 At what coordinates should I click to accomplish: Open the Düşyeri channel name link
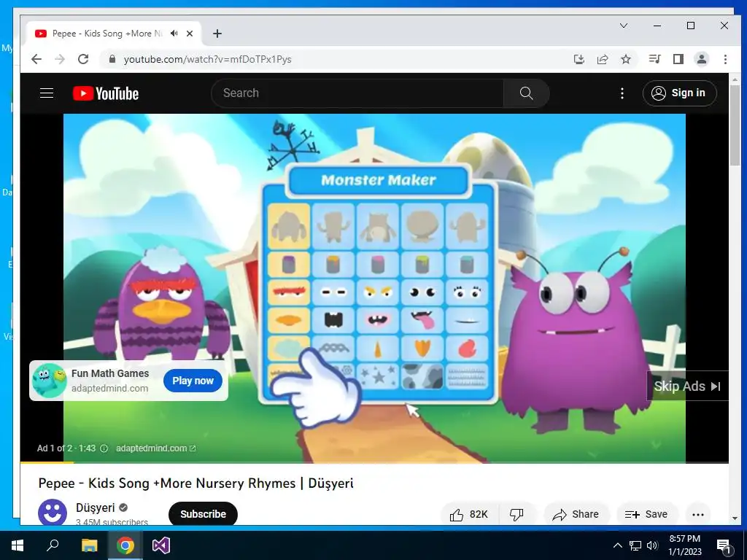point(96,507)
